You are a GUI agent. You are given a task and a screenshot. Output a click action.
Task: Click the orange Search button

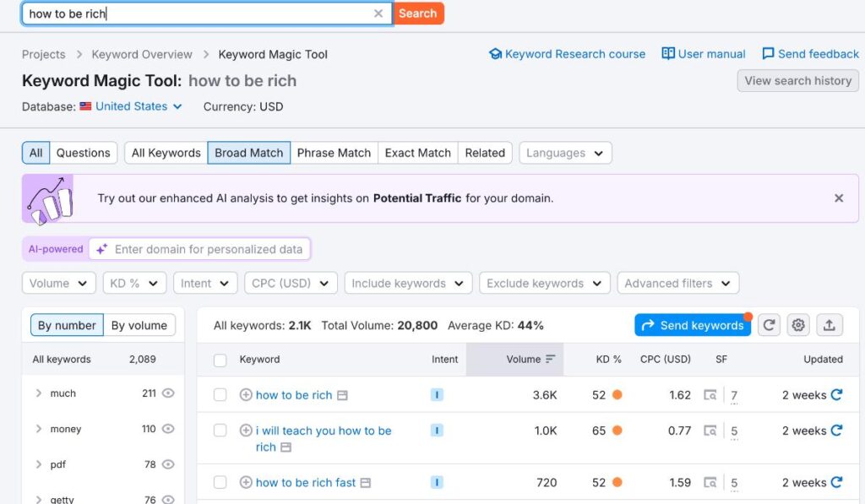click(x=418, y=14)
